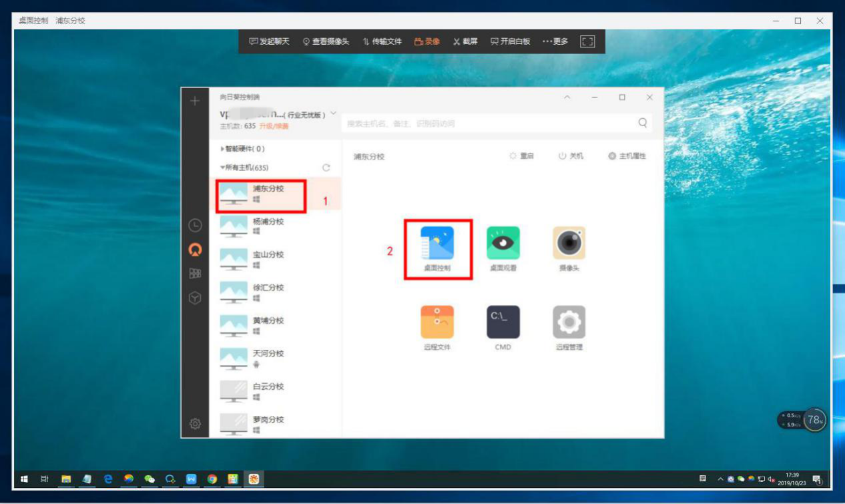Open the 桌面观看 eye icon
The width and height of the screenshot is (845, 504).
coord(503,243)
